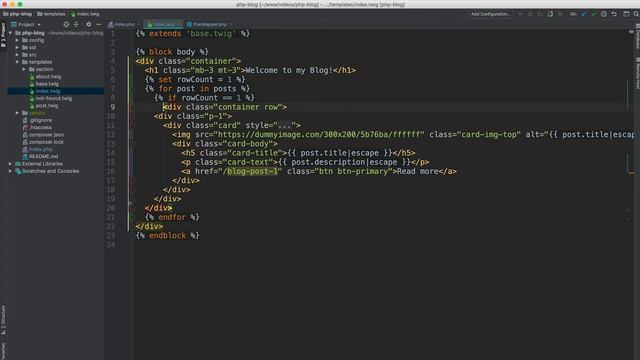
Task: Click the inspection eye icon in editor corner
Action: pos(631,32)
